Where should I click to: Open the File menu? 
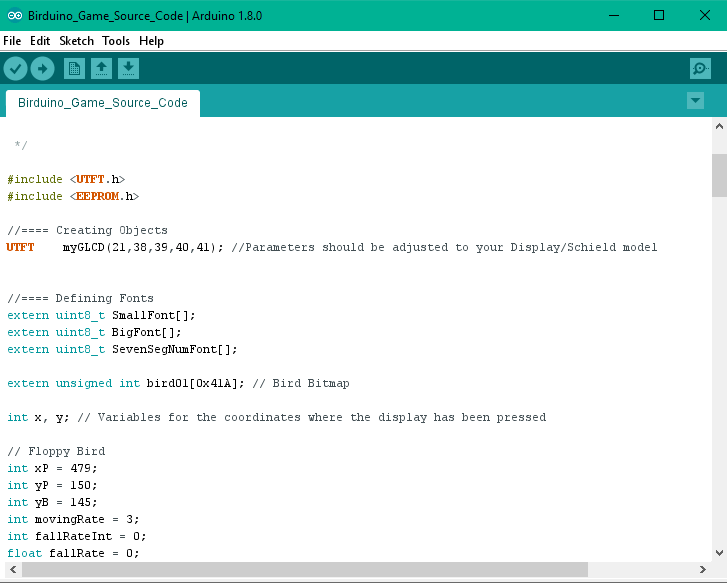(x=12, y=41)
